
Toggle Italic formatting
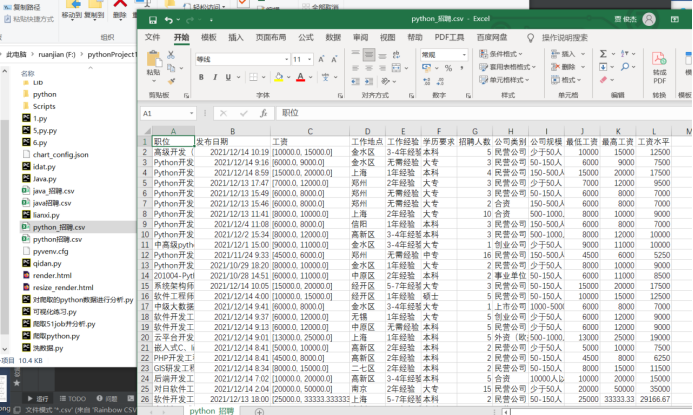click(x=215, y=77)
